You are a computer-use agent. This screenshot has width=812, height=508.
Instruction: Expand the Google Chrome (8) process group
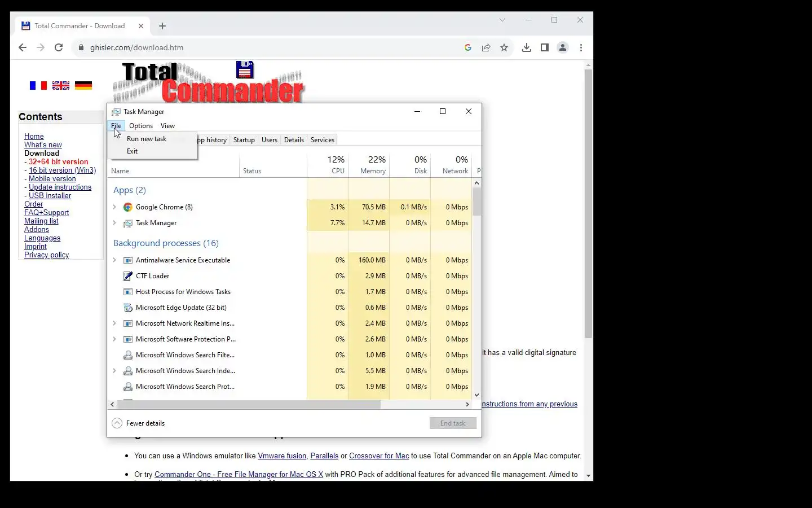114,207
